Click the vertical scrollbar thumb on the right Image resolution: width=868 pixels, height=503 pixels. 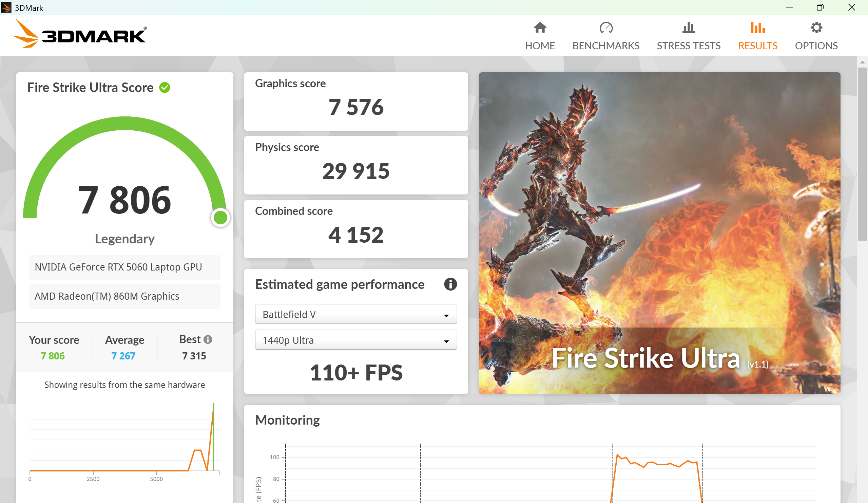click(862, 153)
